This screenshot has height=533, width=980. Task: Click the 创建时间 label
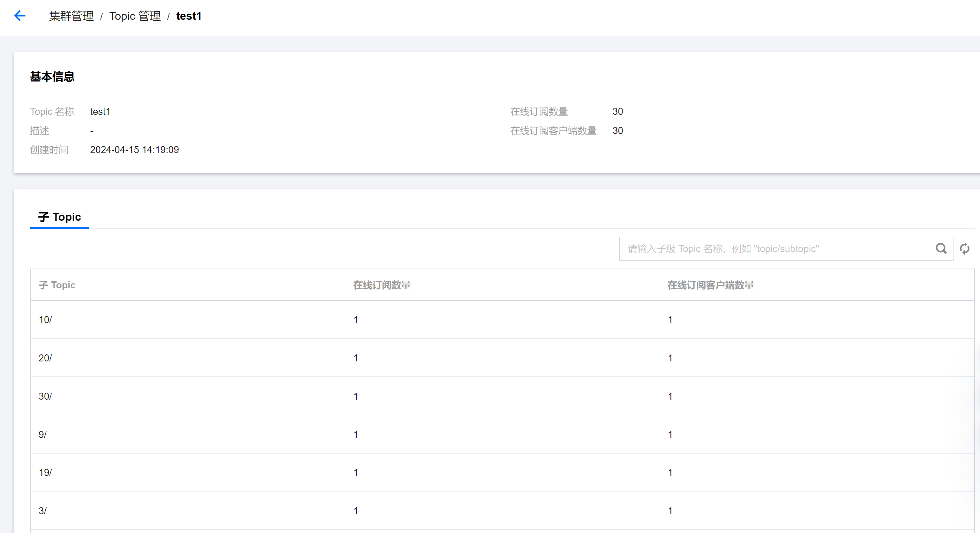coord(49,150)
